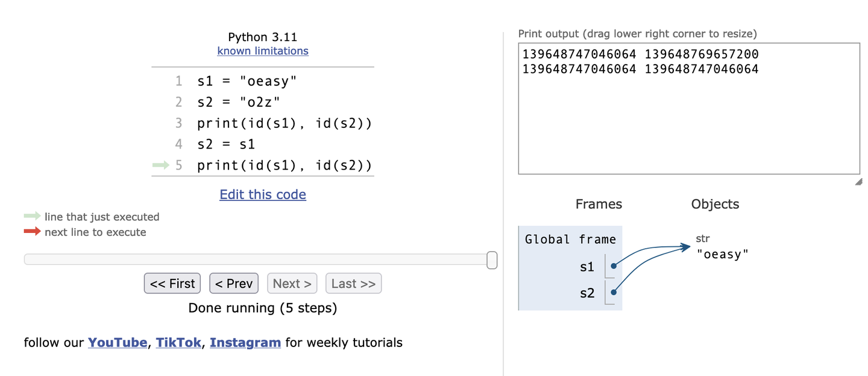This screenshot has width=868, height=376.
Task: Click the red 'next line to execute' legend arrow
Action: coord(33,232)
